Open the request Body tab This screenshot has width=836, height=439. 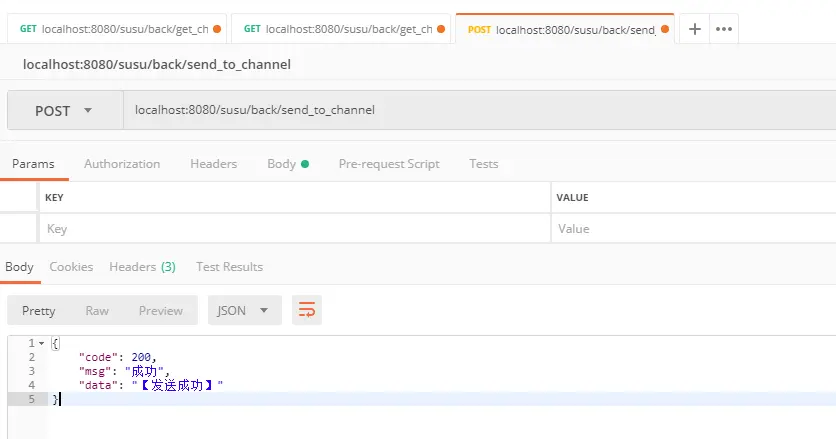point(288,164)
